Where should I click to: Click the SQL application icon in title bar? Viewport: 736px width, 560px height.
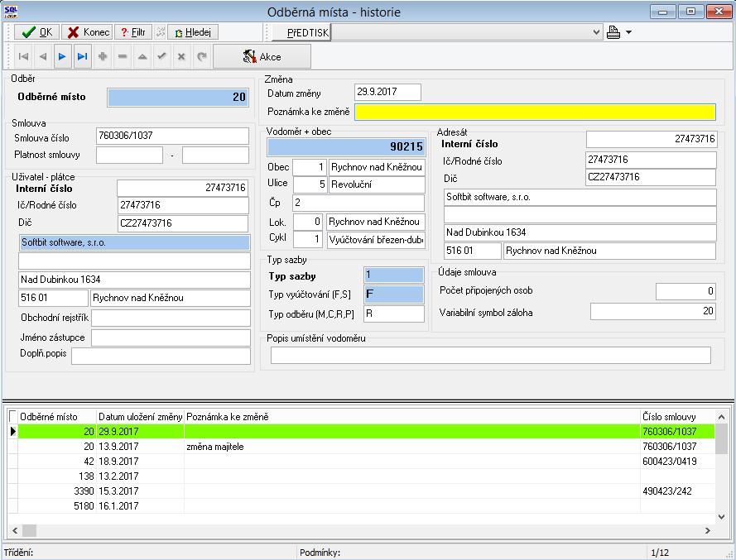(10, 12)
